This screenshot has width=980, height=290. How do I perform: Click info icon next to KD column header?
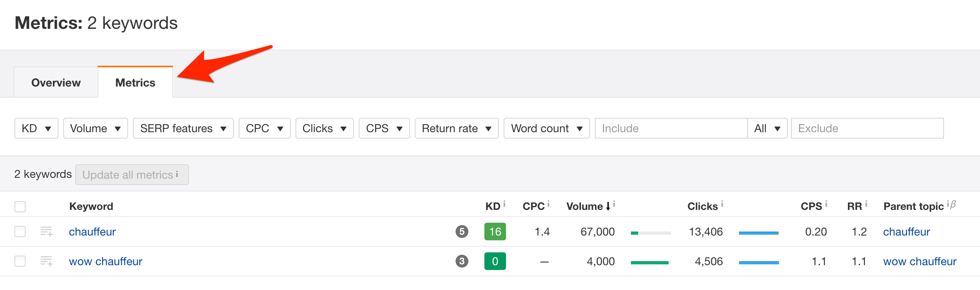tap(504, 204)
